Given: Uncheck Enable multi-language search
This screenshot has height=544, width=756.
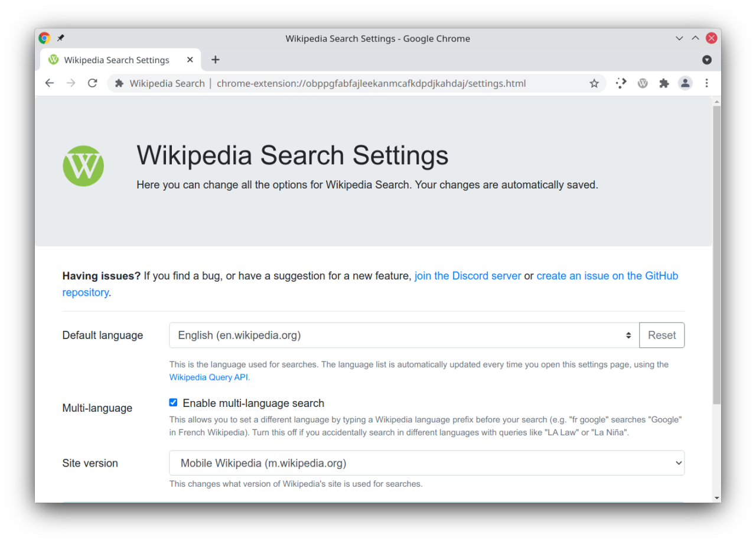Looking at the screenshot, I should 173,403.
